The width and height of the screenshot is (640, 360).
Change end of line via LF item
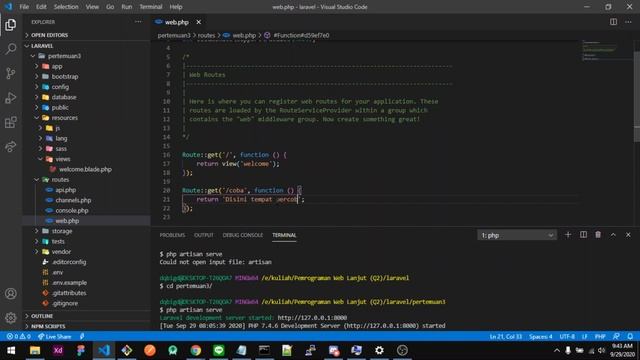coord(584,336)
